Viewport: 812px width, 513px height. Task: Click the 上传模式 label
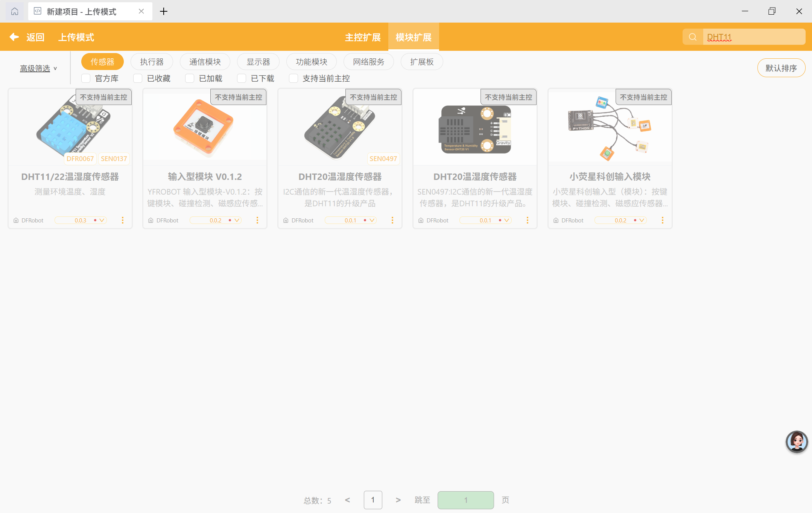[x=76, y=37]
